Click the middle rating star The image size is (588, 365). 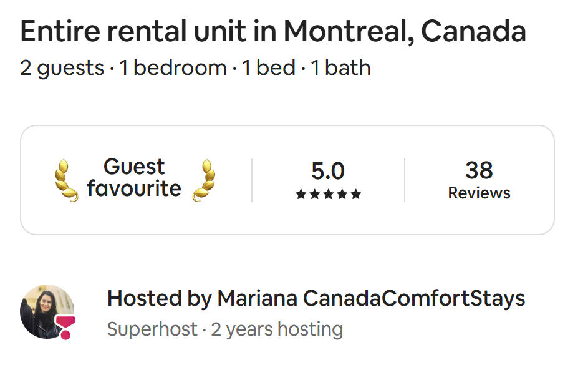tap(328, 194)
